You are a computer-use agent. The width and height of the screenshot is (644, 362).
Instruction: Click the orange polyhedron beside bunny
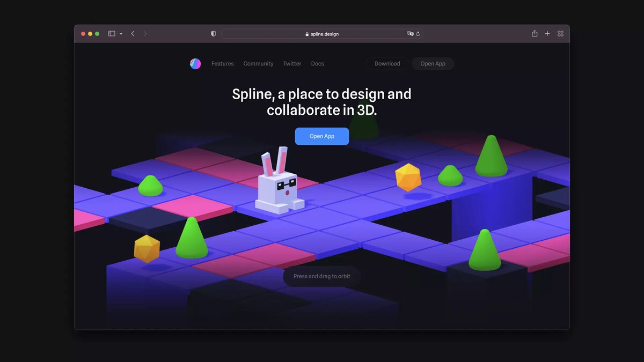[x=408, y=178]
